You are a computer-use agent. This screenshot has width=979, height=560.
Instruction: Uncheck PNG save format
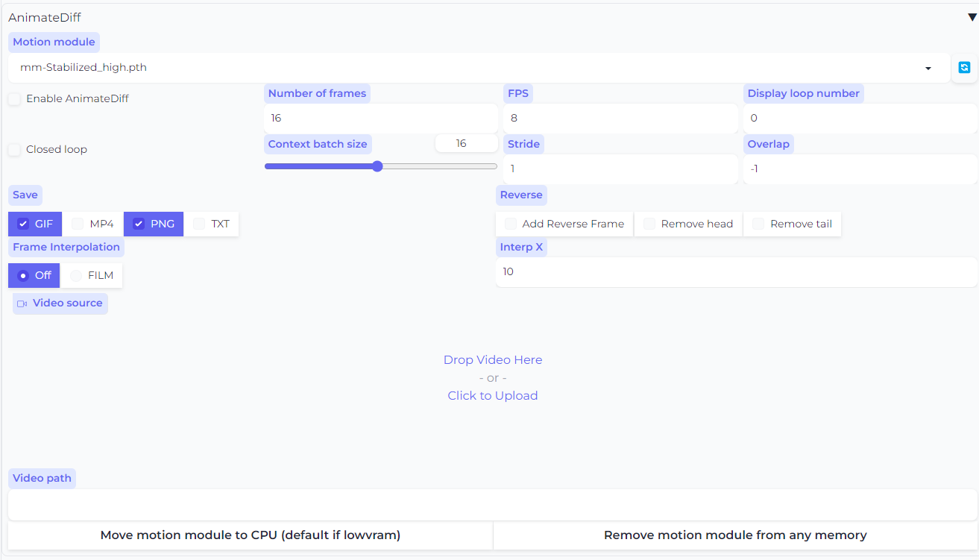tap(139, 224)
